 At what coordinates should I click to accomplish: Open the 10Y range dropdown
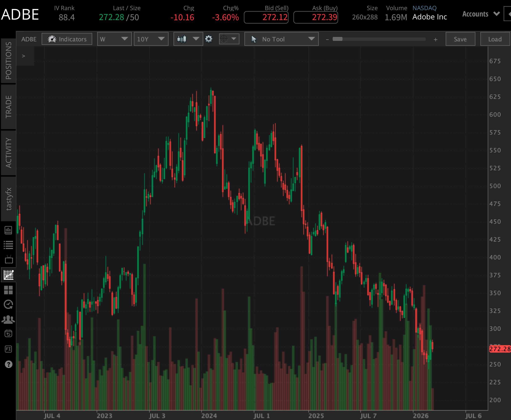pos(151,39)
